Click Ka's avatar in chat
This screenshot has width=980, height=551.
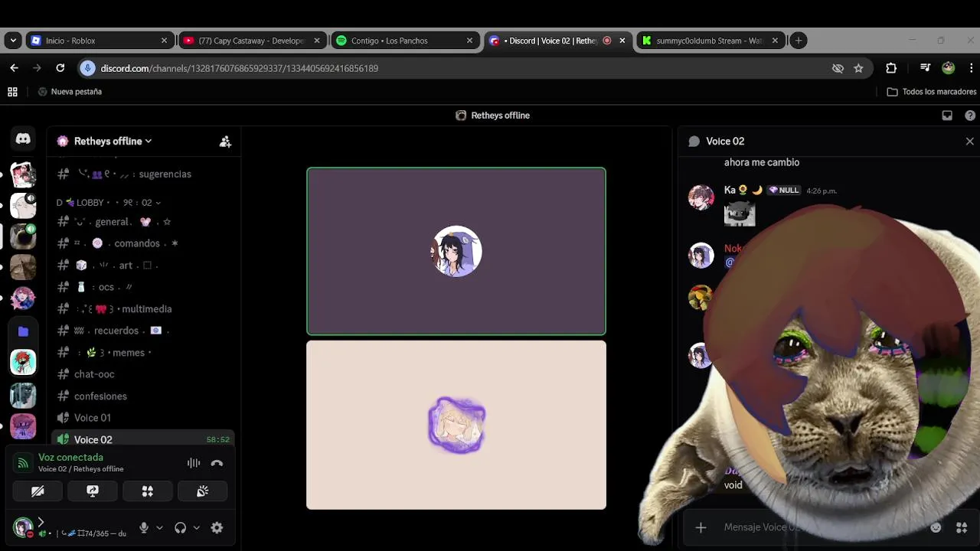pos(701,197)
